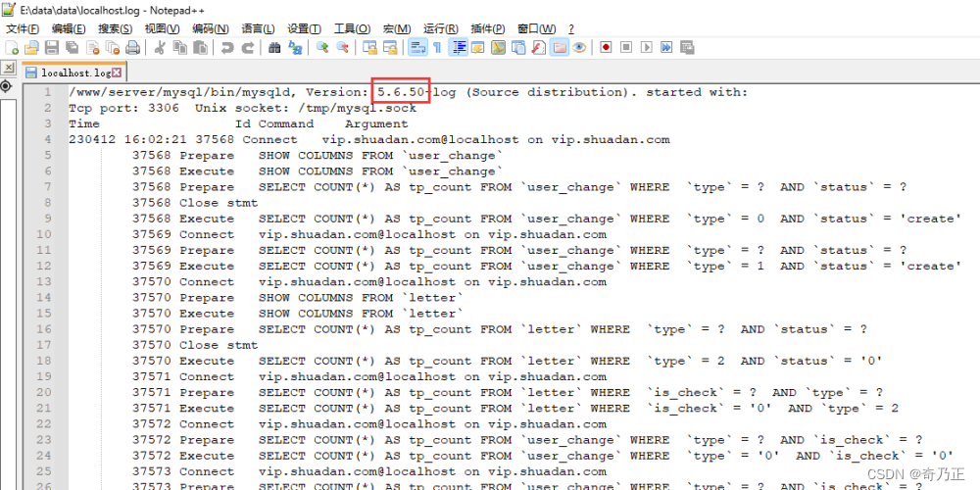
Task: Click line number 1 in the margin
Action: (x=47, y=92)
